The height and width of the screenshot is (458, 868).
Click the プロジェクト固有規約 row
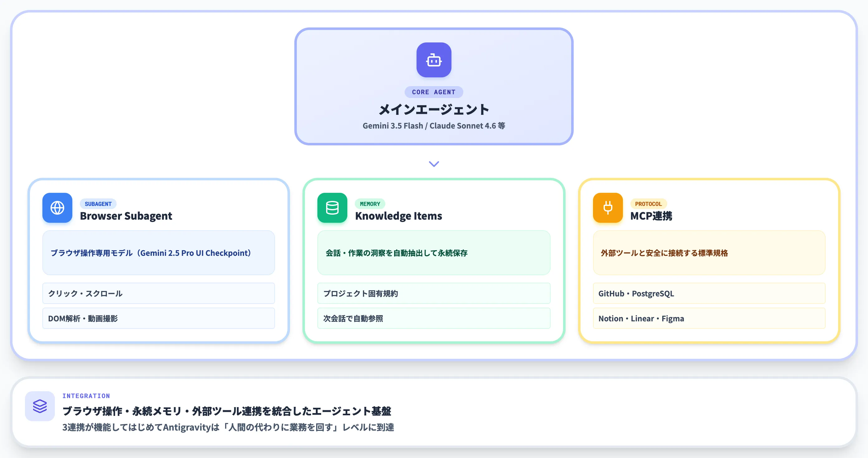(434, 293)
